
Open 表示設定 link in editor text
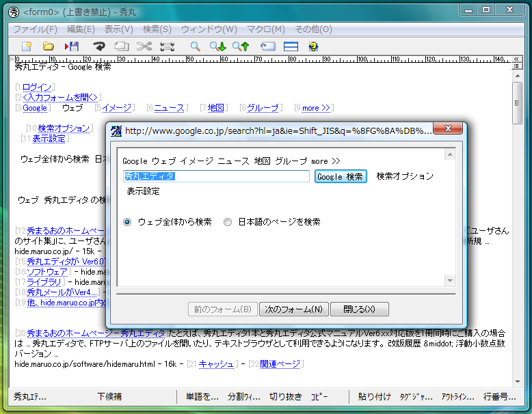(x=49, y=138)
